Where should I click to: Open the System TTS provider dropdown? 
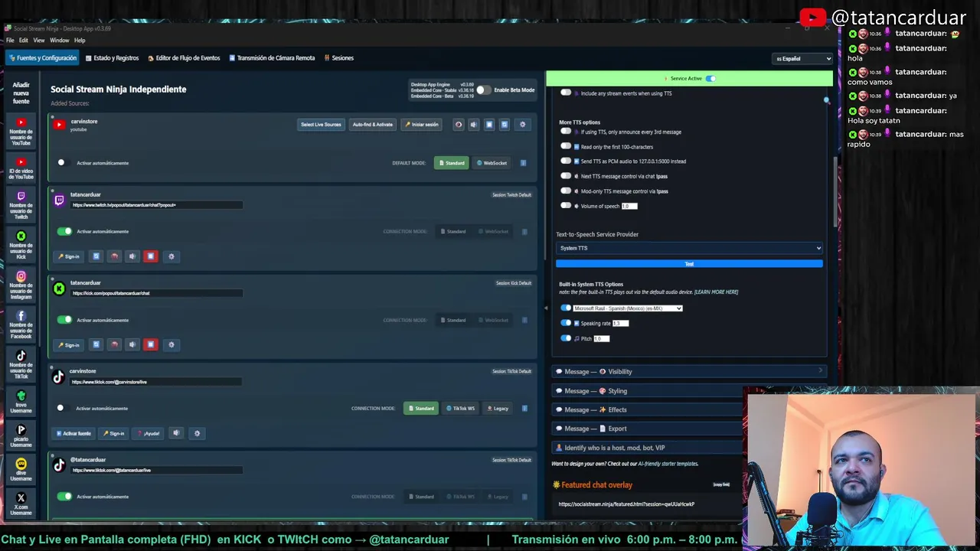689,248
